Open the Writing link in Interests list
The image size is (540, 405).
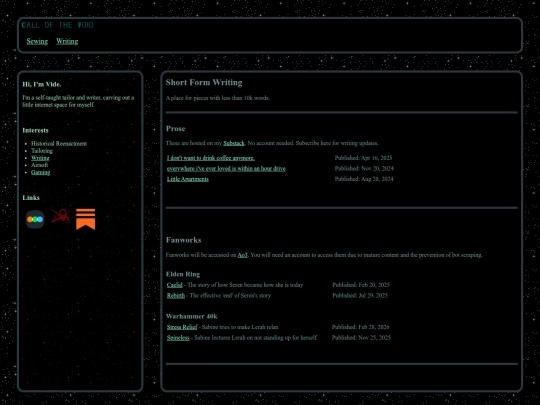(x=40, y=158)
